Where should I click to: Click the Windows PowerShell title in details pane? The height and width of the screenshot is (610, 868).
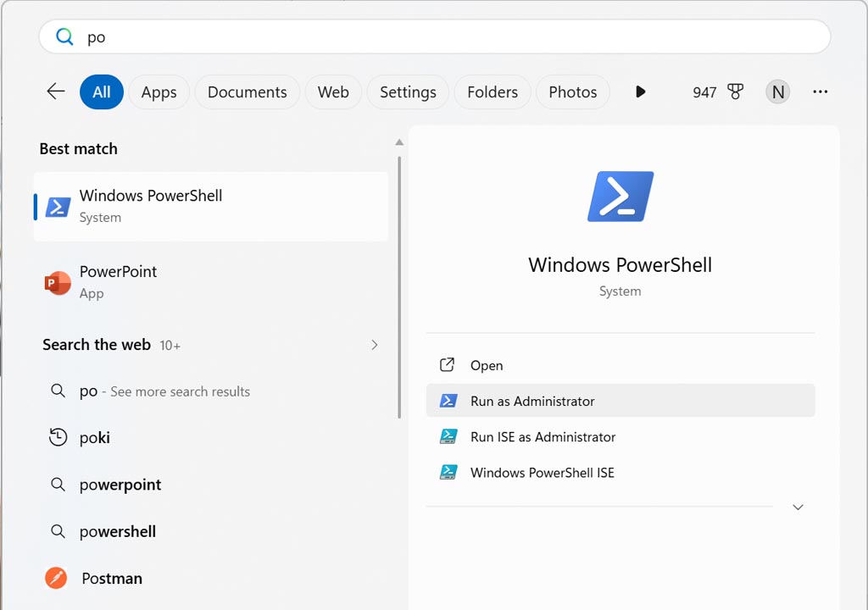[x=620, y=265]
